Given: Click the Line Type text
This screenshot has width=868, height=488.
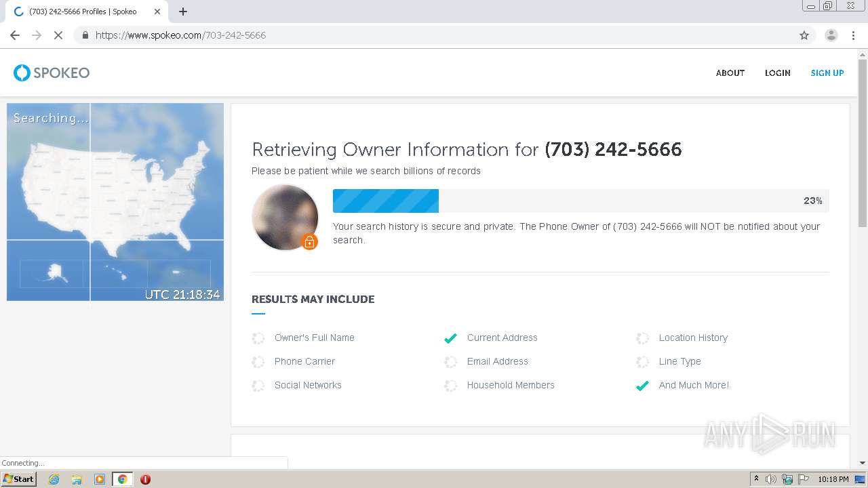Looking at the screenshot, I should 680,361.
